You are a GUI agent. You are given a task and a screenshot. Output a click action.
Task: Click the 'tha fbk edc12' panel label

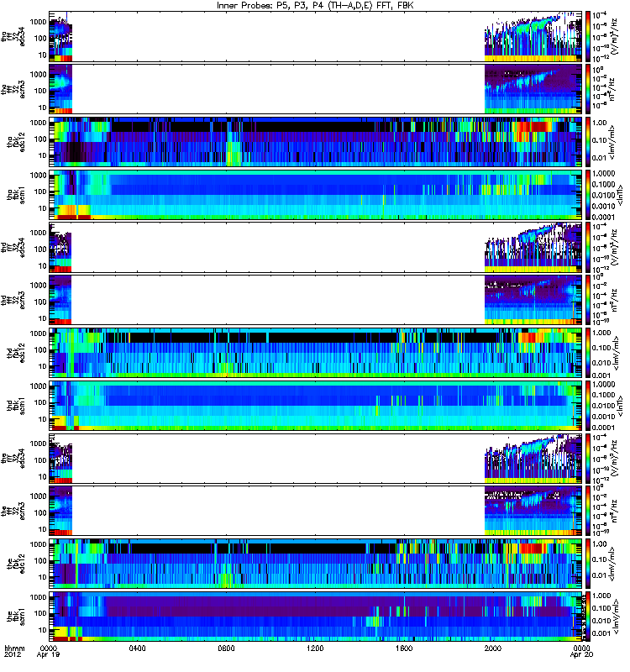pyautogui.click(x=16, y=142)
